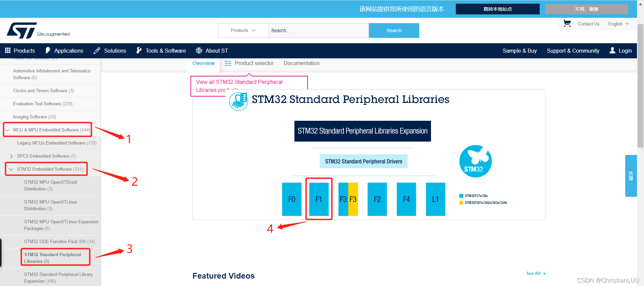Open STM32 MPU OpenSTLinux Distribution
Image resolution: width=644 pixels, height=286 pixels.
coord(50,206)
